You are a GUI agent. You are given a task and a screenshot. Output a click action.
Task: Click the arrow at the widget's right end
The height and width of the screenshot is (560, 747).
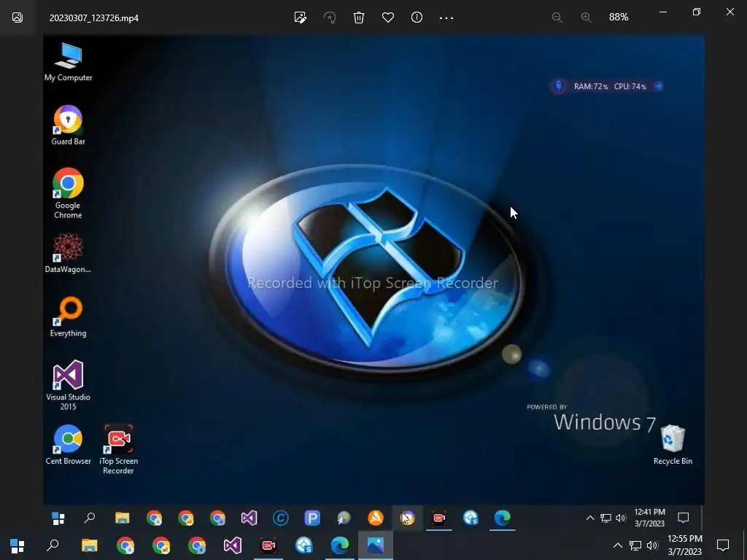coord(658,86)
